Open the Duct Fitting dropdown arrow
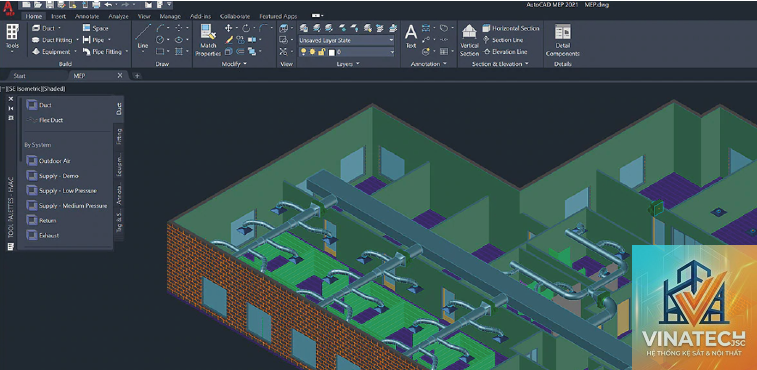Screen dimensions: 757x370 click(x=76, y=40)
